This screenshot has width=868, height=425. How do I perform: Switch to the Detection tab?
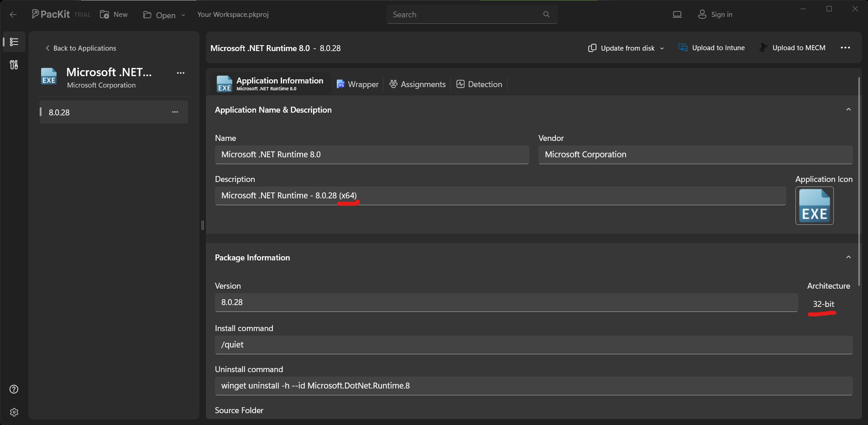pyautogui.click(x=479, y=84)
